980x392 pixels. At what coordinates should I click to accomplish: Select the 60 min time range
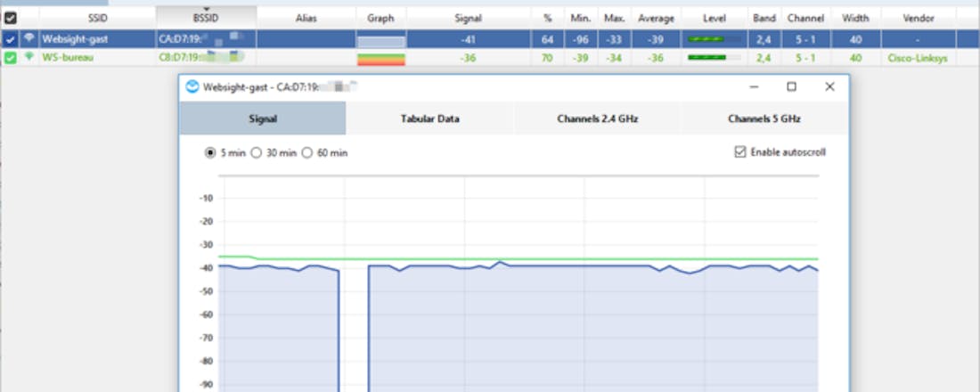pos(307,153)
